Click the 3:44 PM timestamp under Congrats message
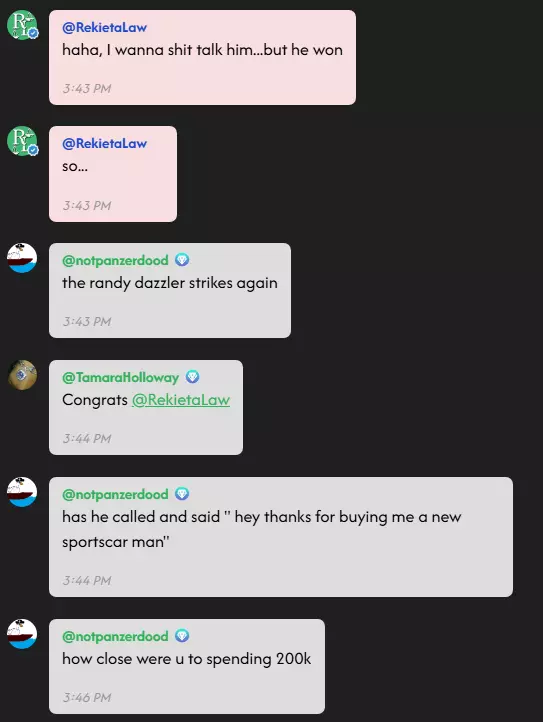Viewport: 543px width, 722px height. click(87, 438)
